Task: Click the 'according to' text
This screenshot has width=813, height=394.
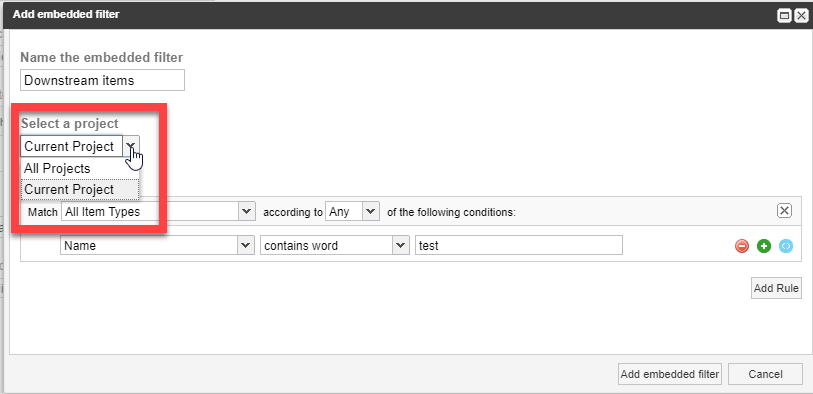Action: (x=293, y=213)
